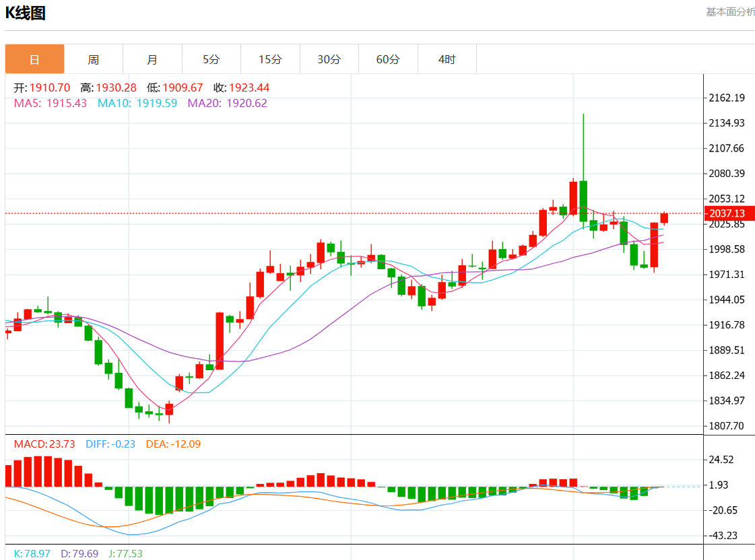The image size is (755, 560).
Task: Open the 5分 timeframe tab
Action: pos(211,59)
